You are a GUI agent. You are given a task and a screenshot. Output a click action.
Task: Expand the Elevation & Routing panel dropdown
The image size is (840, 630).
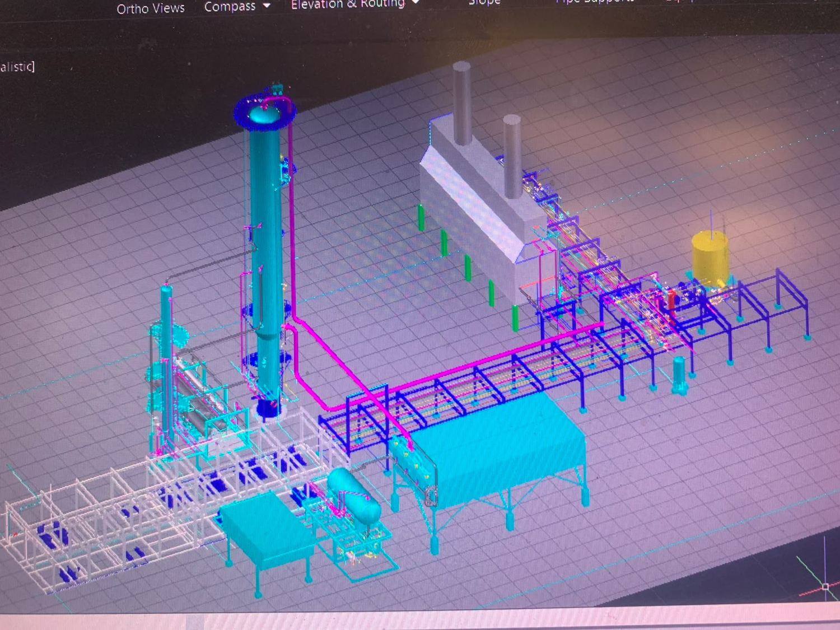416,2
